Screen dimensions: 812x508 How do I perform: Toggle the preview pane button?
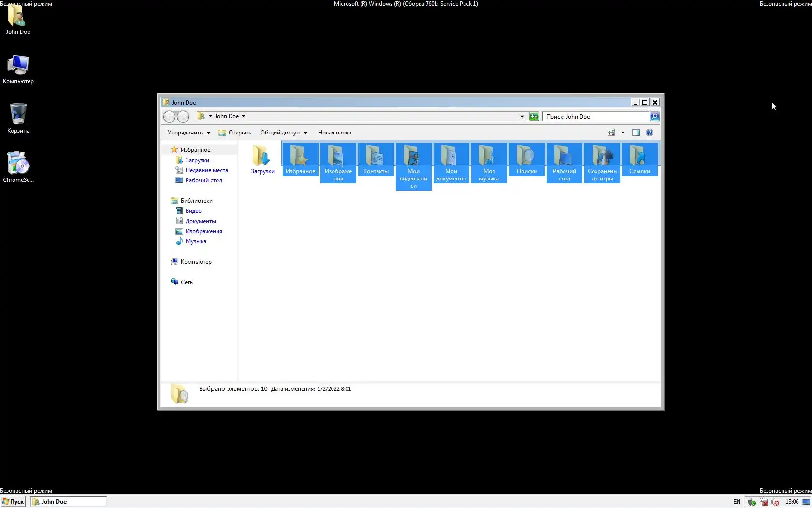coord(636,133)
